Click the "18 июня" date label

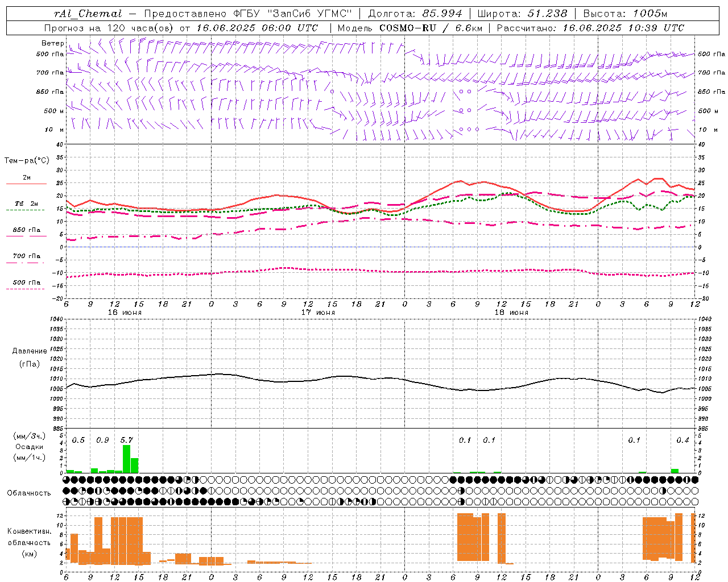pos(511,313)
